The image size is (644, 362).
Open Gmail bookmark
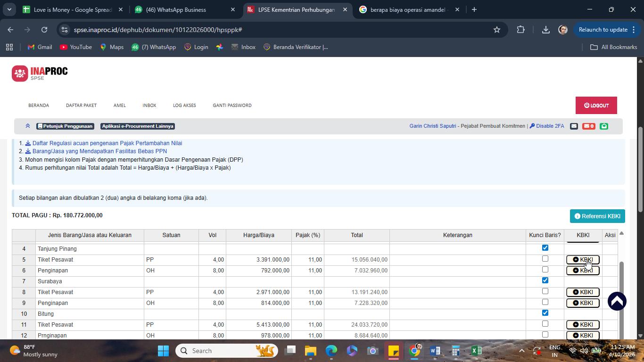tap(40, 47)
